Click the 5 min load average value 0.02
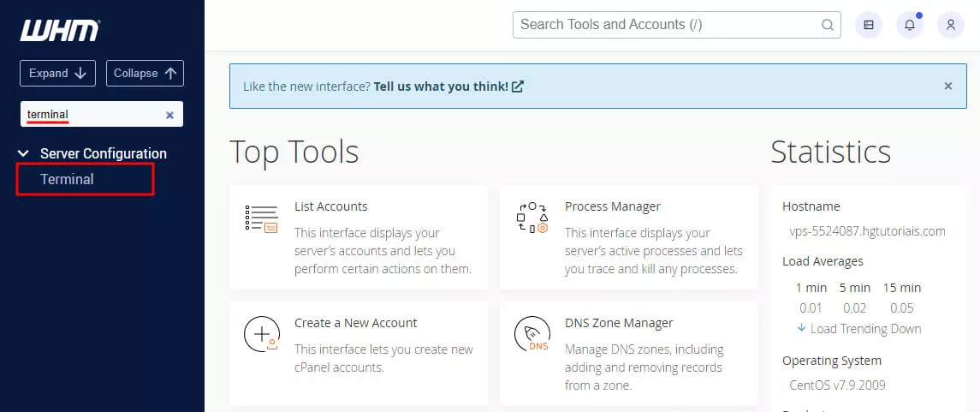The image size is (980, 412). 854,308
